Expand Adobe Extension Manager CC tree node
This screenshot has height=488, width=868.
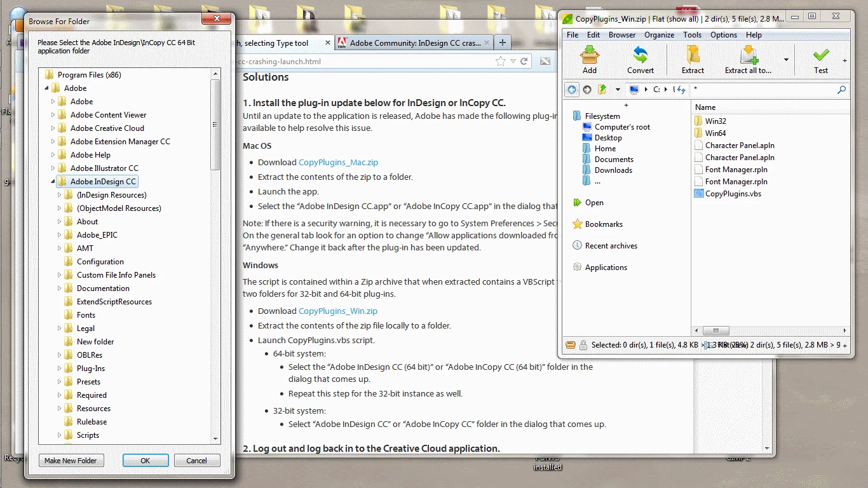pos(53,142)
